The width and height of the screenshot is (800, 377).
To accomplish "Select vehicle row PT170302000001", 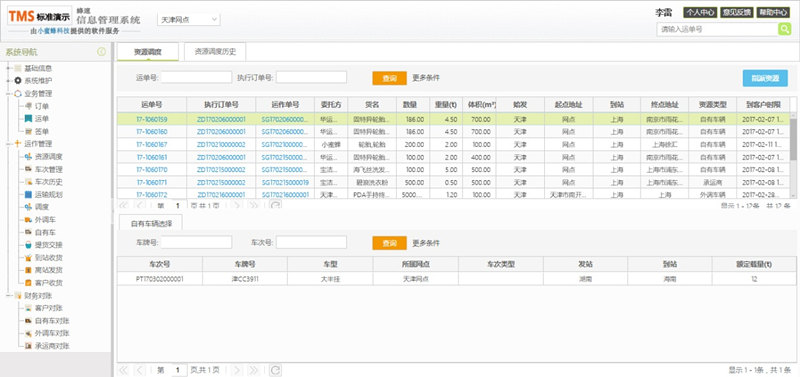I will (456, 279).
